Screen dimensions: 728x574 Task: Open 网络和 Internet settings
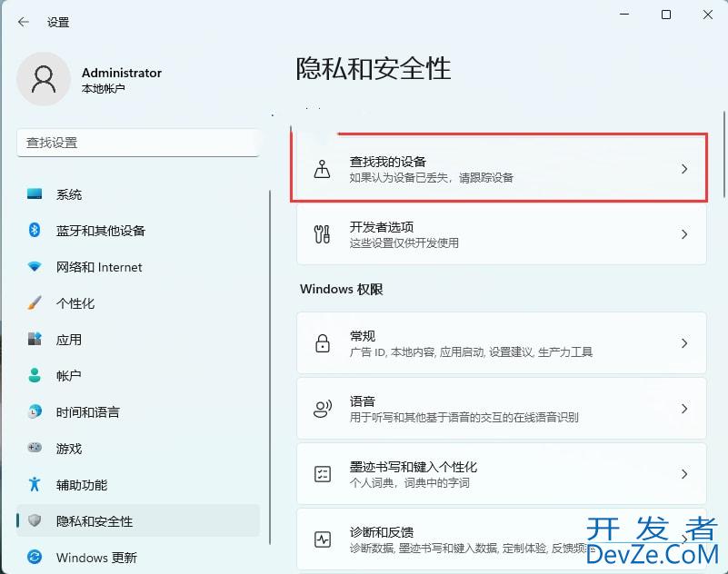pyautogui.click(x=138, y=267)
